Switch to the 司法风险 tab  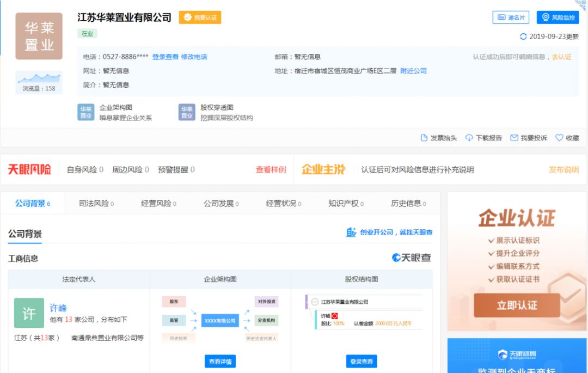click(x=96, y=203)
